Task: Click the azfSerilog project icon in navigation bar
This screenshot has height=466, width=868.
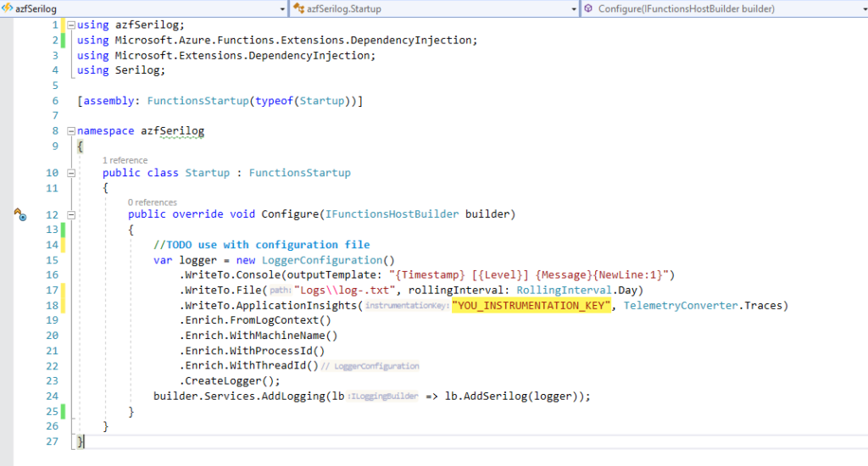Action: pos(8,8)
